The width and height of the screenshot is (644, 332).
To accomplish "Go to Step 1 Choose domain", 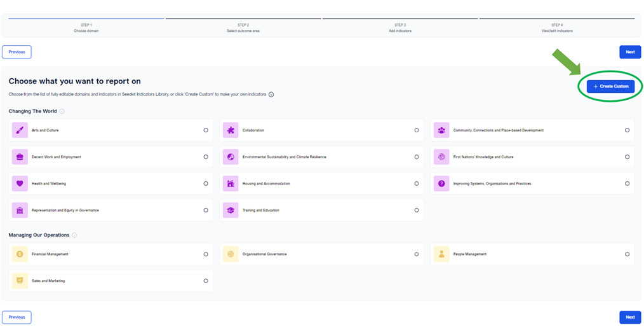I will point(86,27).
